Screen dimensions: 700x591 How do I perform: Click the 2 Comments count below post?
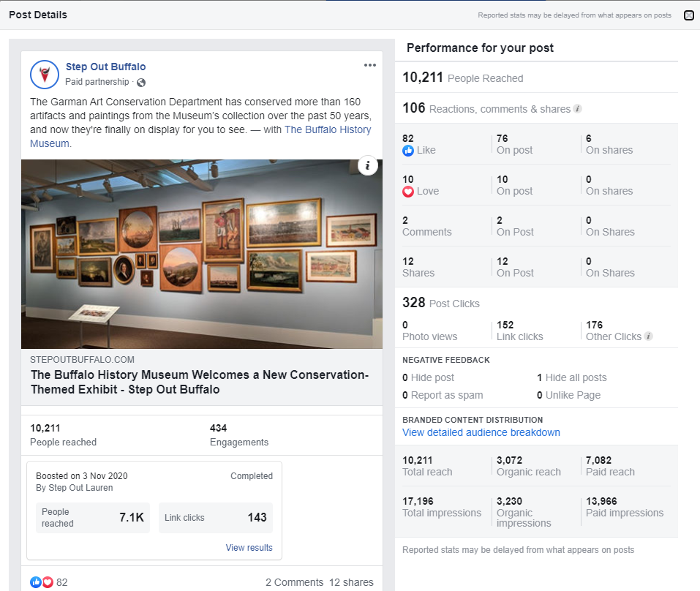point(294,582)
